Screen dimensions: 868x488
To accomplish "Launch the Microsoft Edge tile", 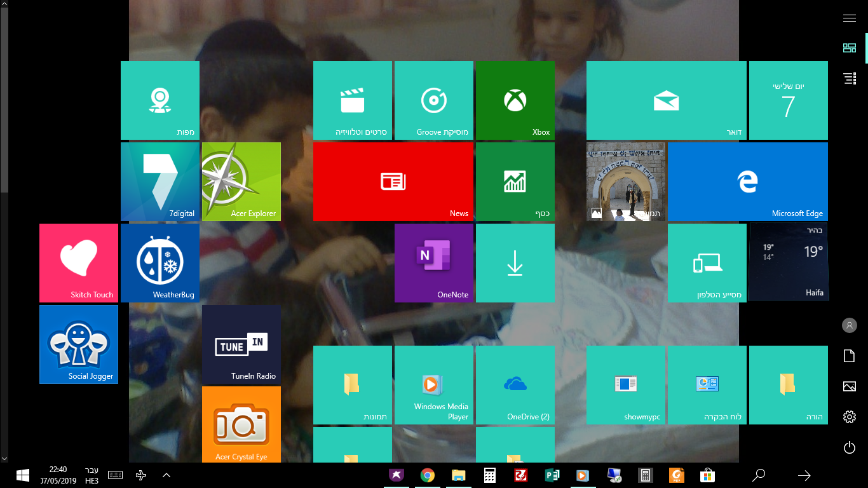I will (x=748, y=182).
